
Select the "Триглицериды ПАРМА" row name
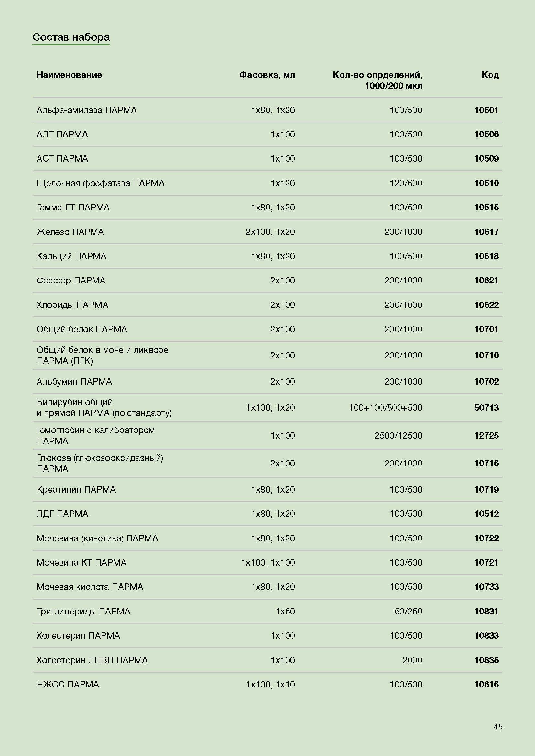[83, 611]
